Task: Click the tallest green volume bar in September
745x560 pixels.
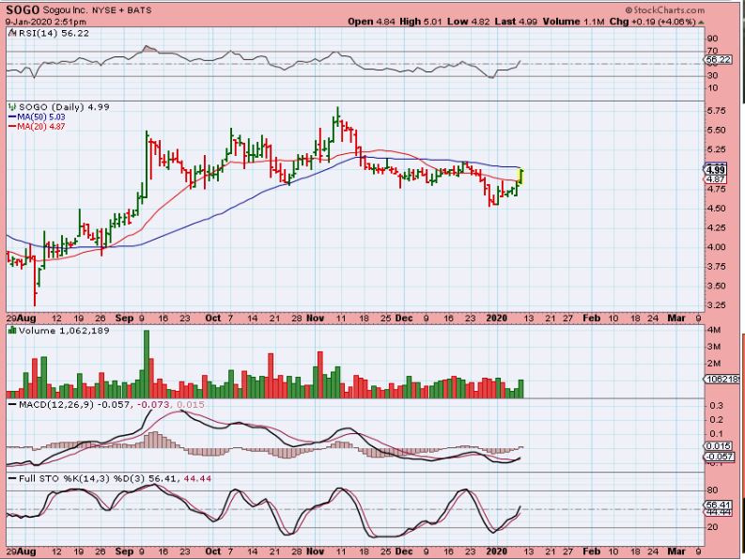Action: pyautogui.click(x=147, y=365)
